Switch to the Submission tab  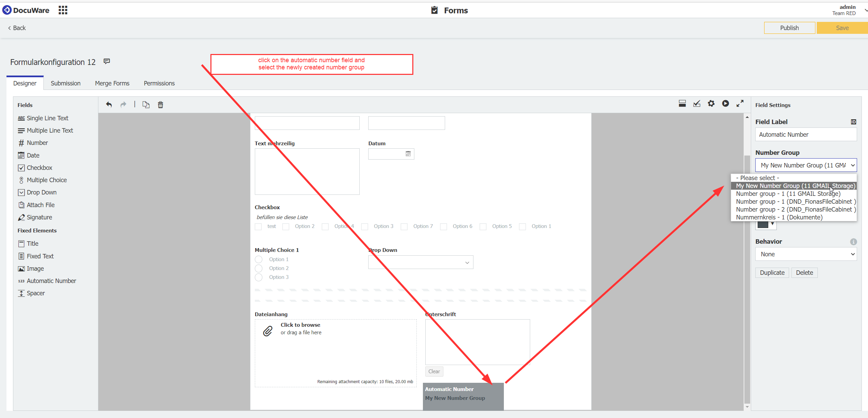pos(66,83)
